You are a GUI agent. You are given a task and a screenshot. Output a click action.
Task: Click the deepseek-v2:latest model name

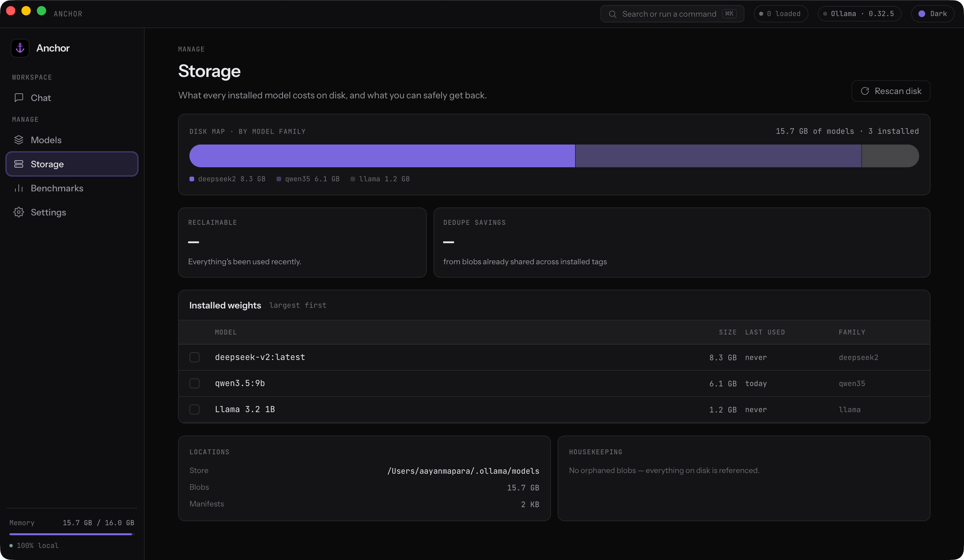[260, 357]
